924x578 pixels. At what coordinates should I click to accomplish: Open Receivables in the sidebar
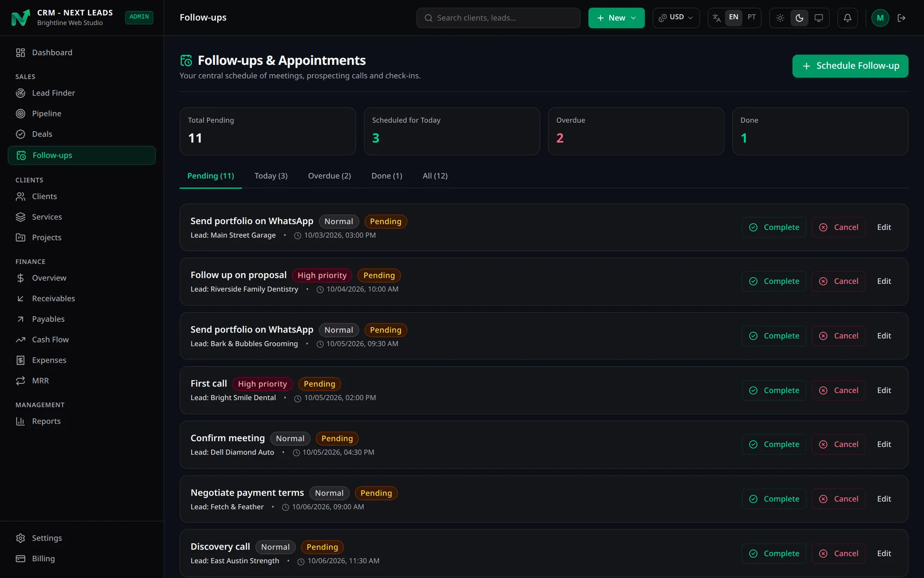82,299
